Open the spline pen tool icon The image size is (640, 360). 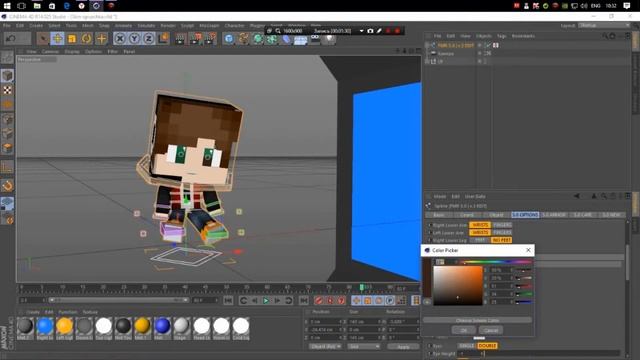pos(243,39)
